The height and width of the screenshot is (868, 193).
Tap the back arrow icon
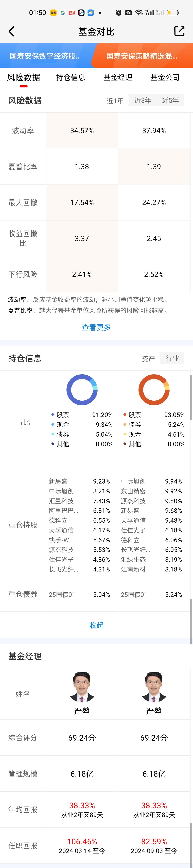(11, 32)
